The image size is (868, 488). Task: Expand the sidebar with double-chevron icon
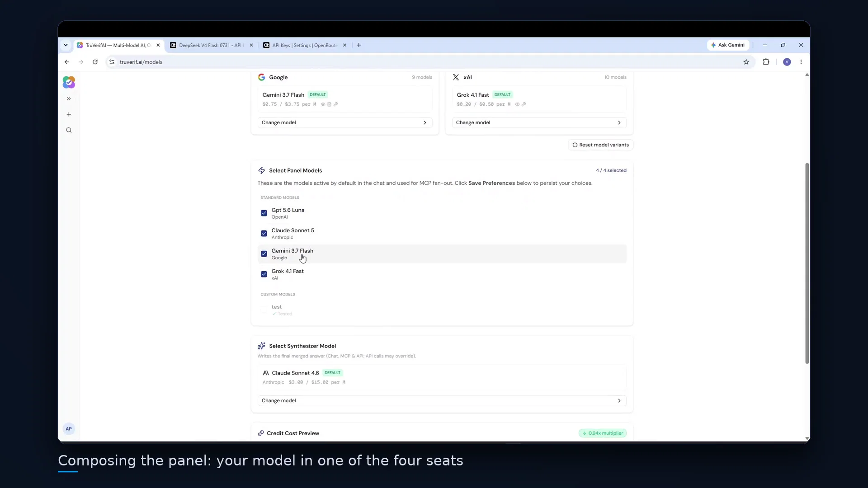point(69,99)
